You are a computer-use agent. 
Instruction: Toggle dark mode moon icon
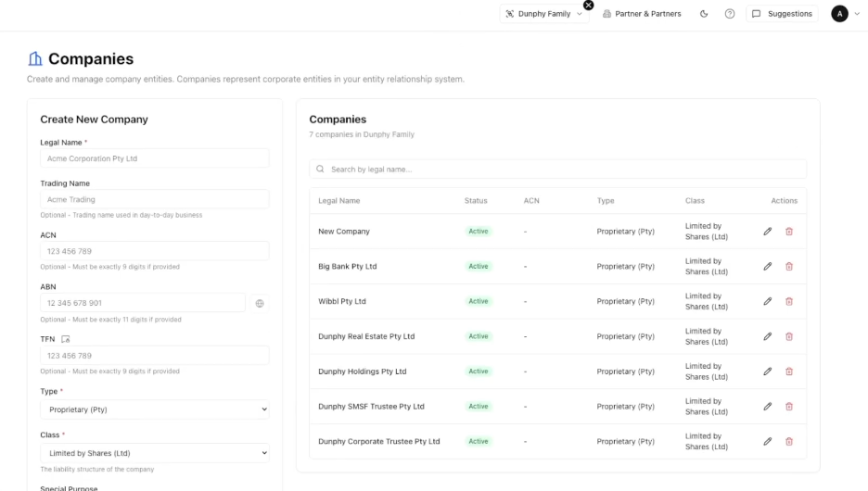click(704, 14)
